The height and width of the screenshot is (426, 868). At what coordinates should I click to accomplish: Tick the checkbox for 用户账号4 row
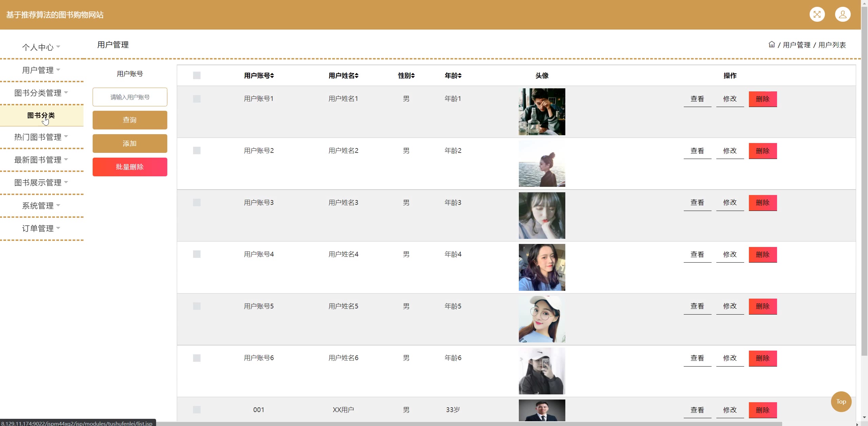[x=197, y=254]
